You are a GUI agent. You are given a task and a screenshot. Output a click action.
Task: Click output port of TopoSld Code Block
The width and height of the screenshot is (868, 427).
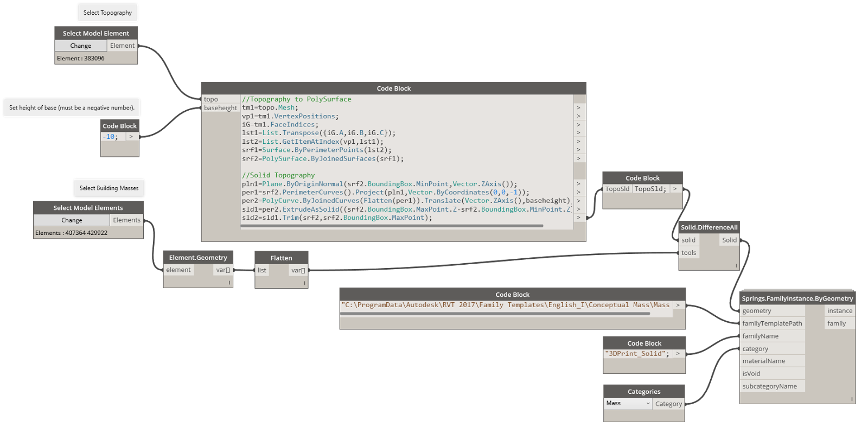click(676, 189)
